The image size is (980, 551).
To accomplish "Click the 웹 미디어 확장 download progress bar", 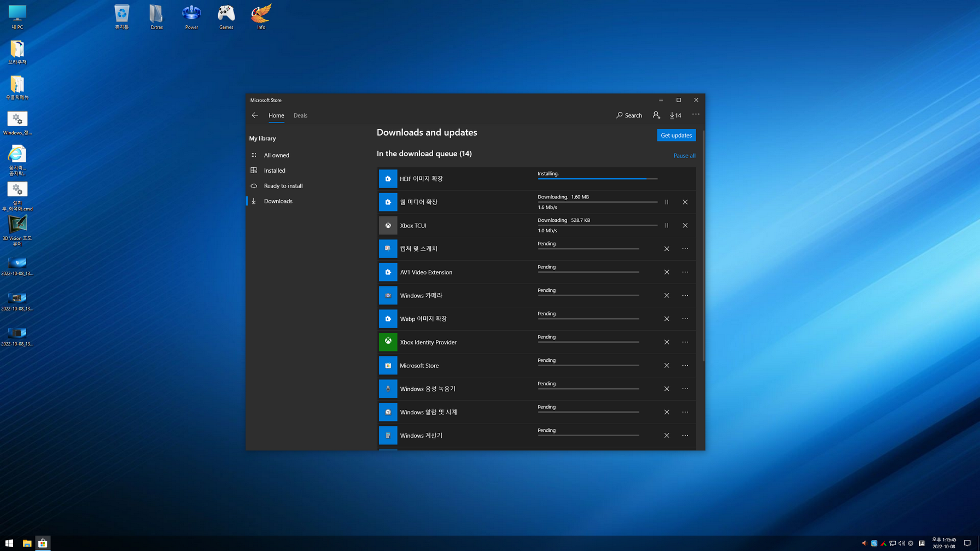I will 598,202.
